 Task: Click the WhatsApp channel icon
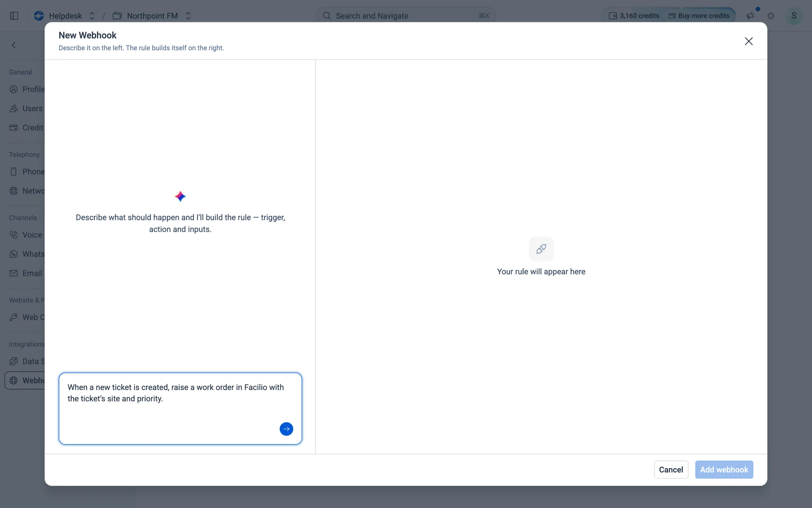pyautogui.click(x=14, y=254)
